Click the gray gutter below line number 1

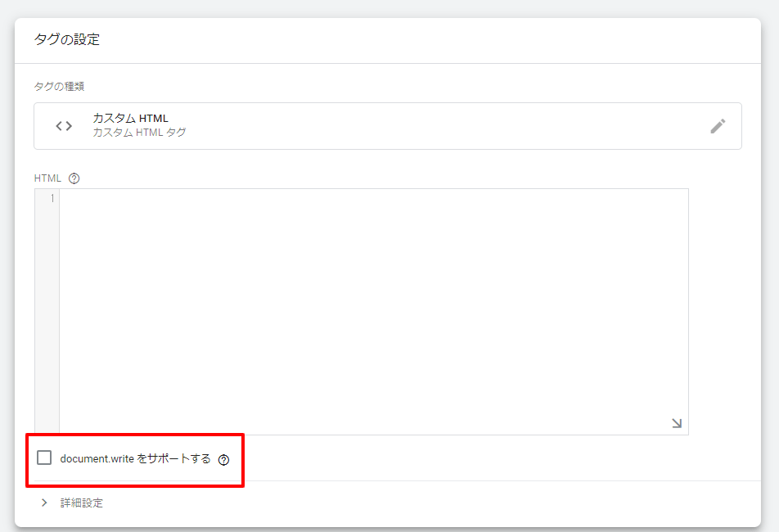point(47,327)
